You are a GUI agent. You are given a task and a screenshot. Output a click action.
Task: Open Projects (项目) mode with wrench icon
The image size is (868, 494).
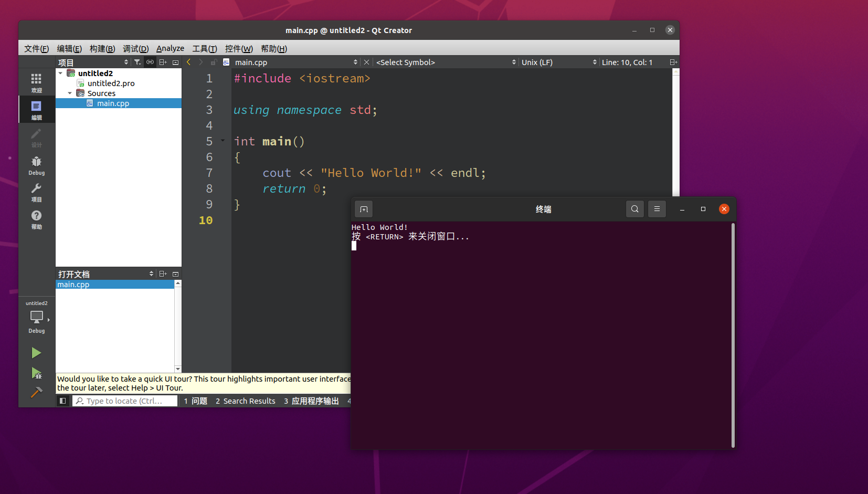(36, 192)
